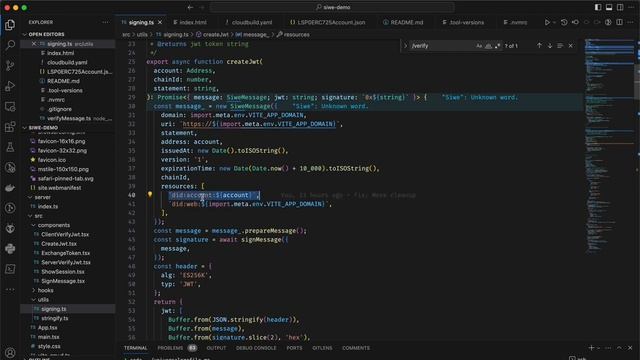Toggle primary sidebar layout icon
This screenshot has height=360, width=640.
(598, 7)
